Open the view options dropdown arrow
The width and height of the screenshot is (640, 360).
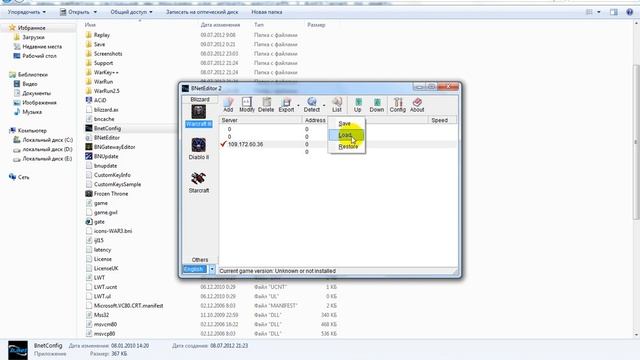[599, 12]
